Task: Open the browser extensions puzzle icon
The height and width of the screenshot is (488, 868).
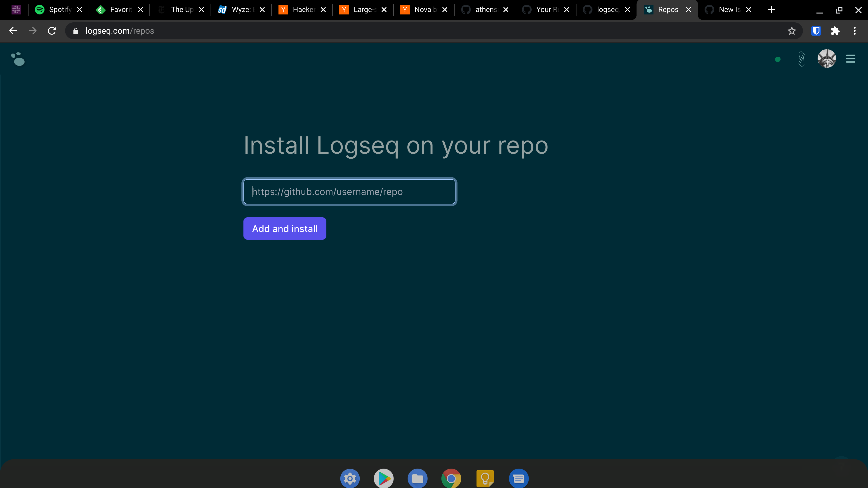Action: tap(835, 31)
